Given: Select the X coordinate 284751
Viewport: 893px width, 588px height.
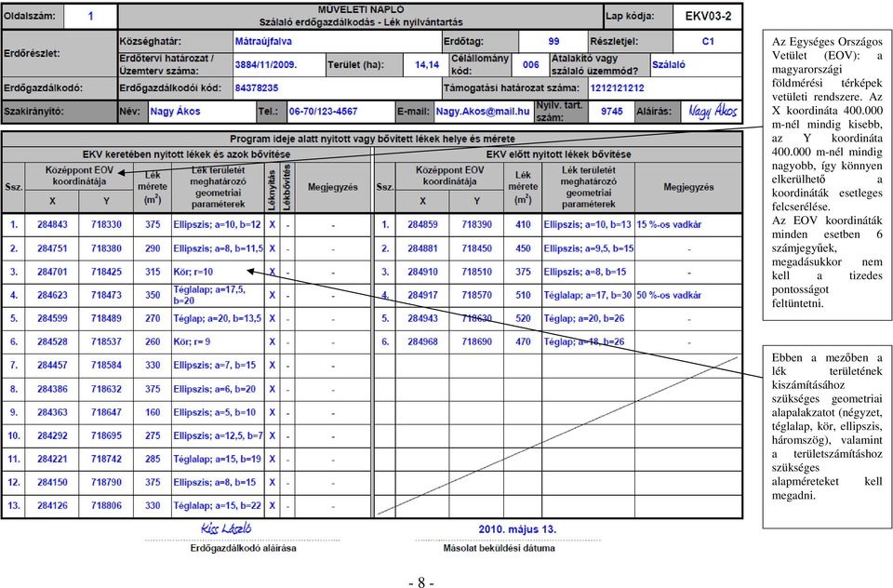Looking at the screenshot, I should pos(52,248).
